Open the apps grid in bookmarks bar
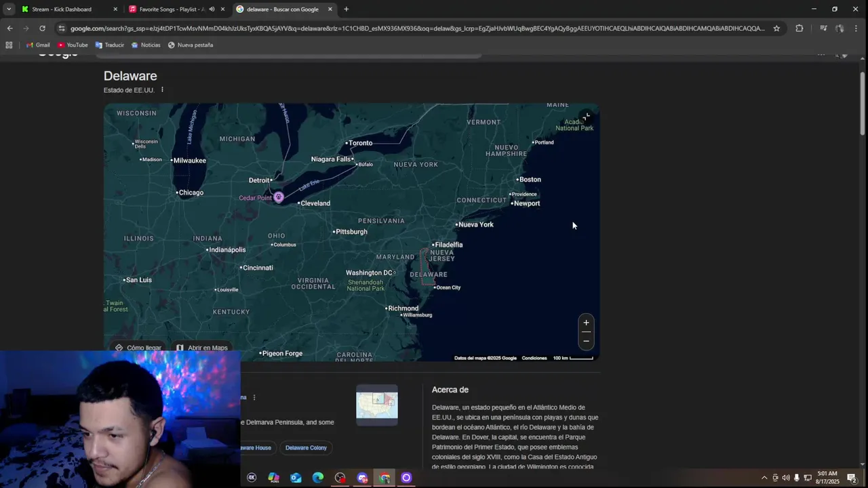The height and width of the screenshot is (488, 868). [9, 45]
